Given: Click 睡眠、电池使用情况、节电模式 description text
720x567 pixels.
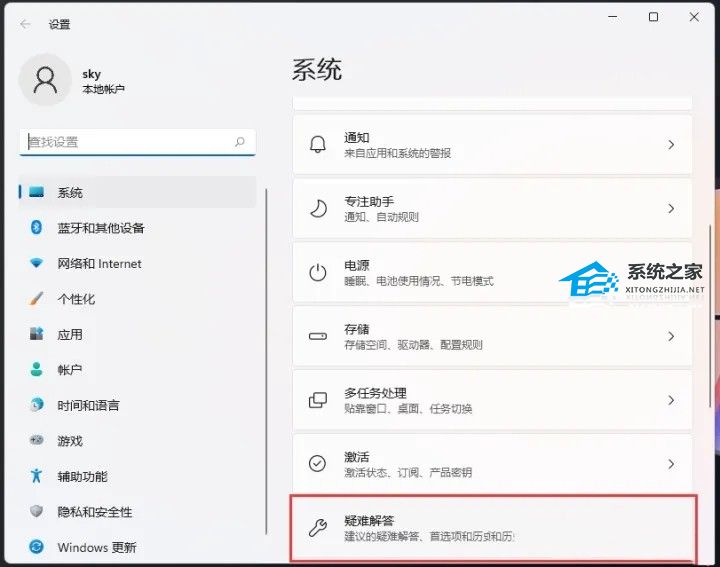Looking at the screenshot, I should pos(419,281).
